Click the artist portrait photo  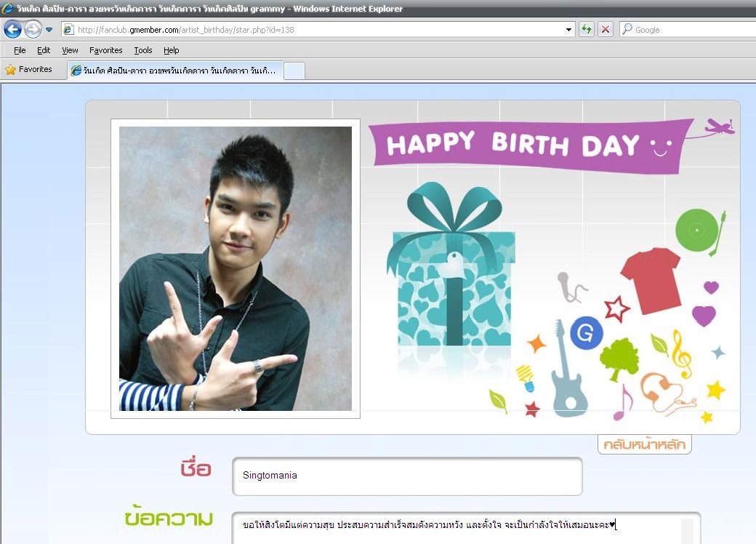tap(236, 268)
